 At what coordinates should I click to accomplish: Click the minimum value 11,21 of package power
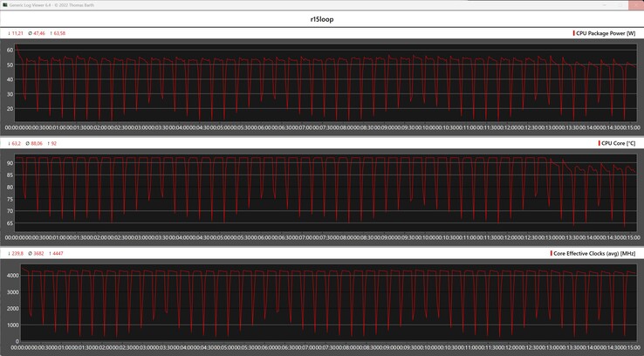[x=16, y=33]
